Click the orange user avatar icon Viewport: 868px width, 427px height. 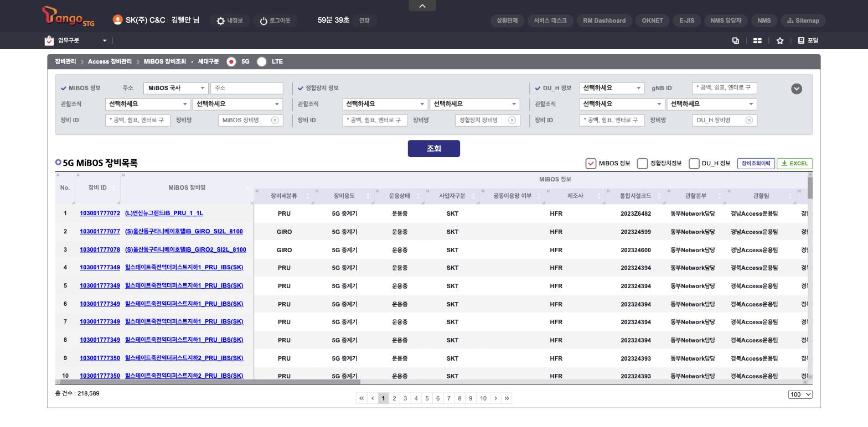pyautogui.click(x=117, y=20)
